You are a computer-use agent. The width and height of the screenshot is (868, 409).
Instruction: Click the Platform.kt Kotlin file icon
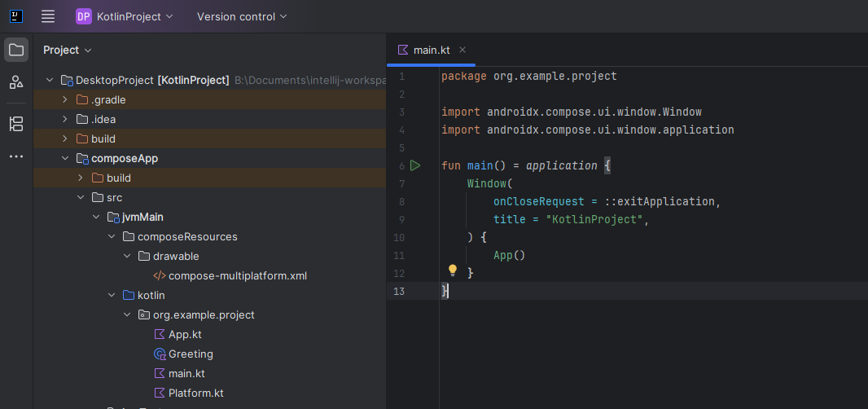pos(160,393)
